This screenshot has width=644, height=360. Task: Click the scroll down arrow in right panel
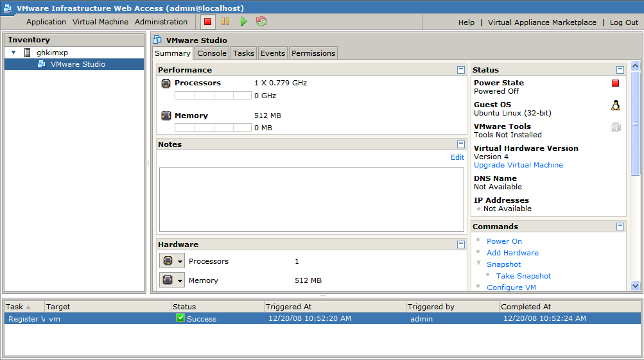pos(635,286)
